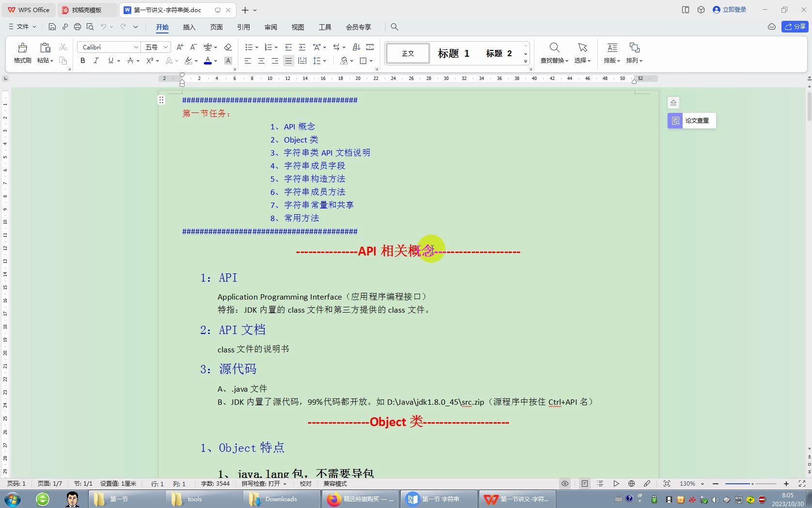The image size is (812, 508).
Task: Toggle bold formatting
Action: (x=82, y=61)
